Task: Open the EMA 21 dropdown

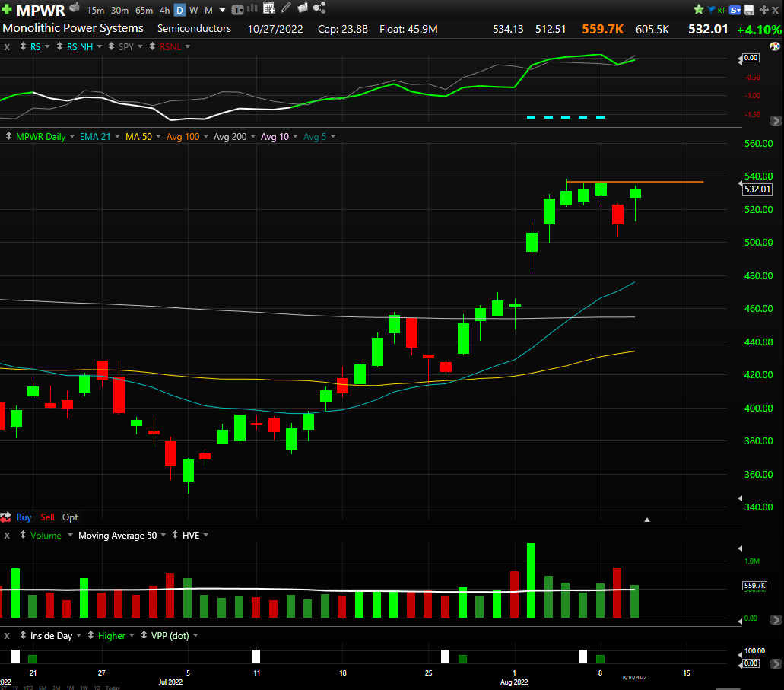Action: tap(118, 136)
